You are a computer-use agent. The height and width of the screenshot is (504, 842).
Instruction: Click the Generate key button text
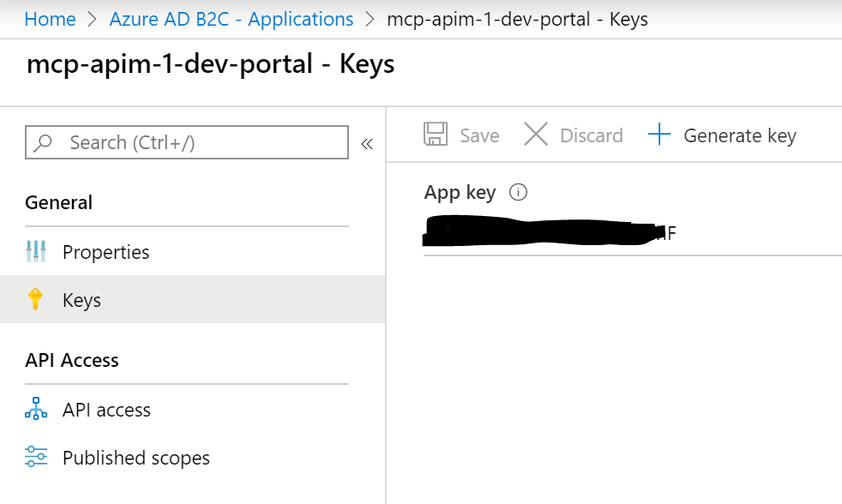(740, 135)
